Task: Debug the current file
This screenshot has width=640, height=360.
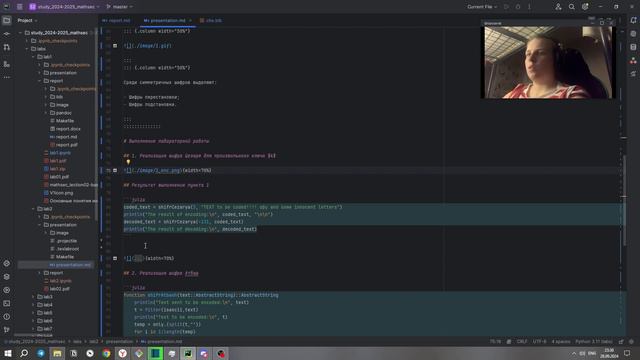Action: click(518, 7)
